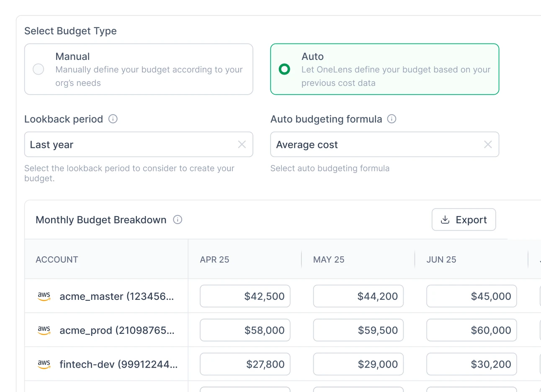541x392 pixels.
Task: Click the MAY 25 column header
Action: pyautogui.click(x=329, y=260)
